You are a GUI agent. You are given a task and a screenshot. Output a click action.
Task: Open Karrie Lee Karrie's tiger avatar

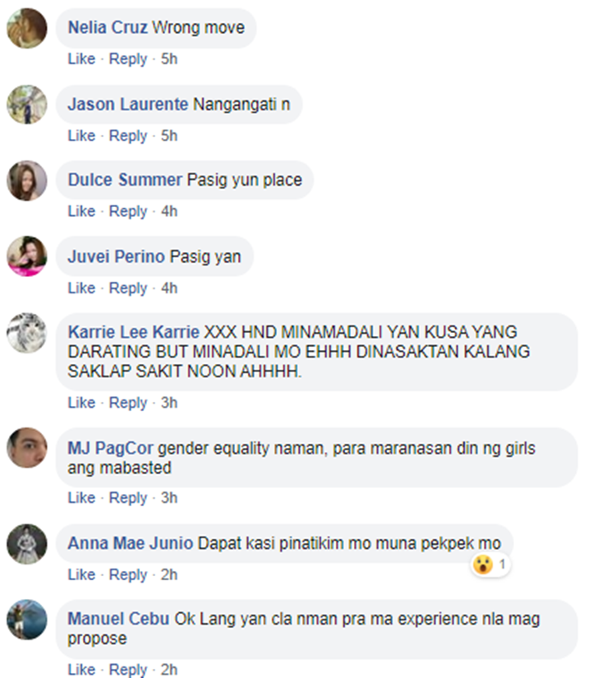pos(27,333)
